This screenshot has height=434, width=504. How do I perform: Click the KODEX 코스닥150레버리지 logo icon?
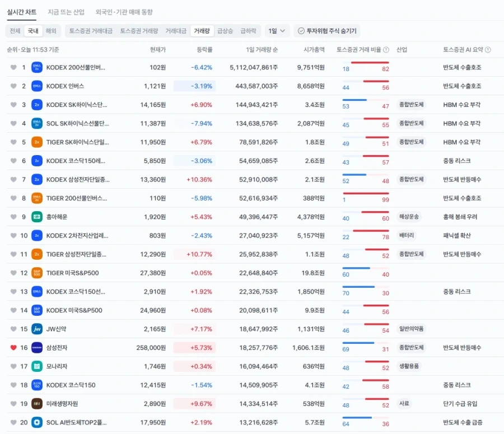[x=37, y=161]
